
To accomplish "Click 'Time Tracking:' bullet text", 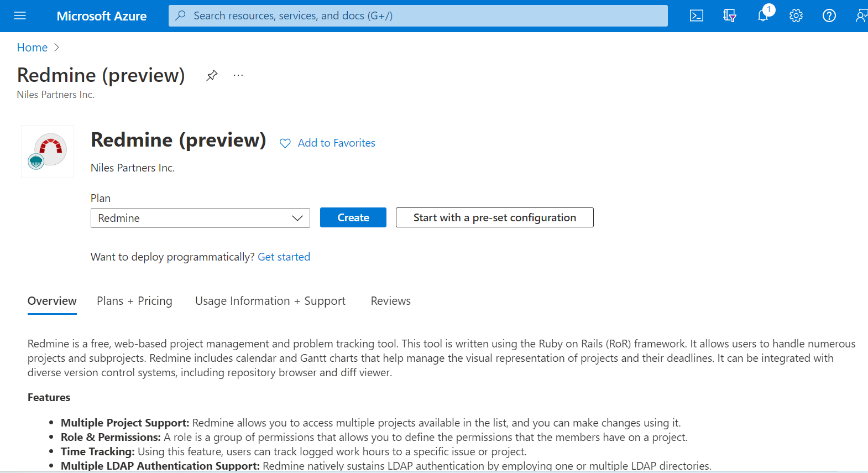I will [x=98, y=451].
